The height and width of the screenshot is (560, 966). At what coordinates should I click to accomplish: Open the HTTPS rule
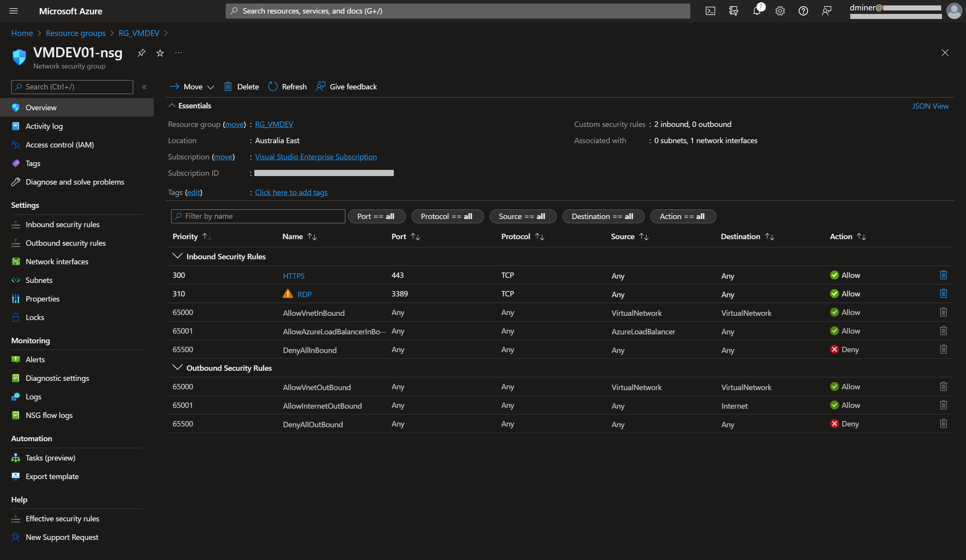[x=293, y=276]
